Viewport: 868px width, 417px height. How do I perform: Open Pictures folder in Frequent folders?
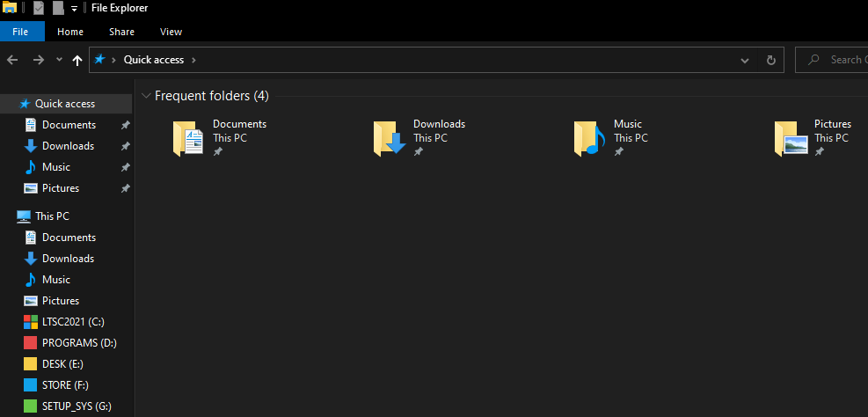(x=791, y=138)
